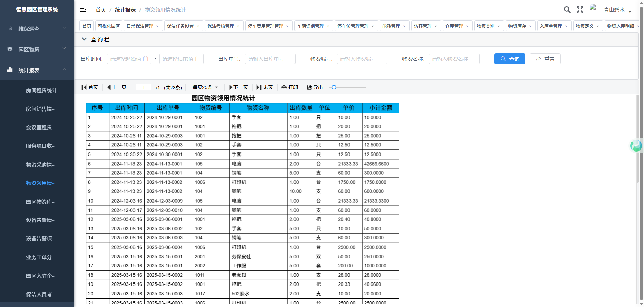This screenshot has width=644, height=307.
Task: Focus the 物资名称 input field
Action: click(454, 59)
